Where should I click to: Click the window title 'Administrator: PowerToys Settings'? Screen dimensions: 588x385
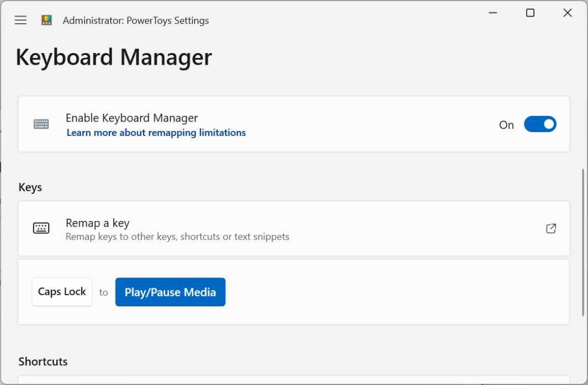[136, 20]
